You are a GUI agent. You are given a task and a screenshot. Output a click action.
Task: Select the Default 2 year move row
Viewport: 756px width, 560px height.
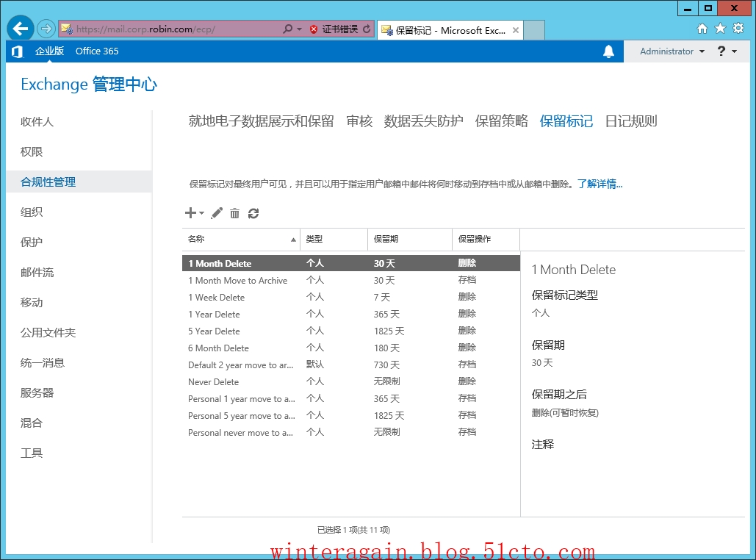351,365
